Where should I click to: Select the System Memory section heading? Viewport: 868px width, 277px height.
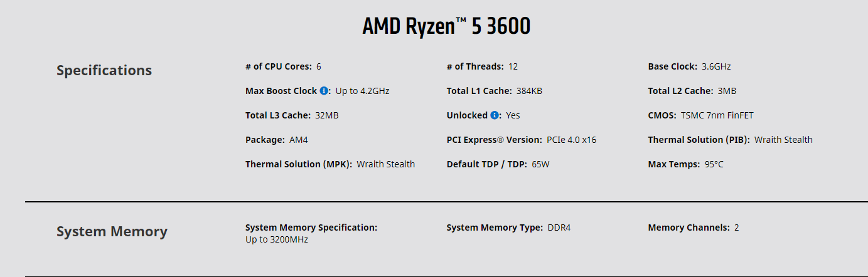click(x=112, y=232)
